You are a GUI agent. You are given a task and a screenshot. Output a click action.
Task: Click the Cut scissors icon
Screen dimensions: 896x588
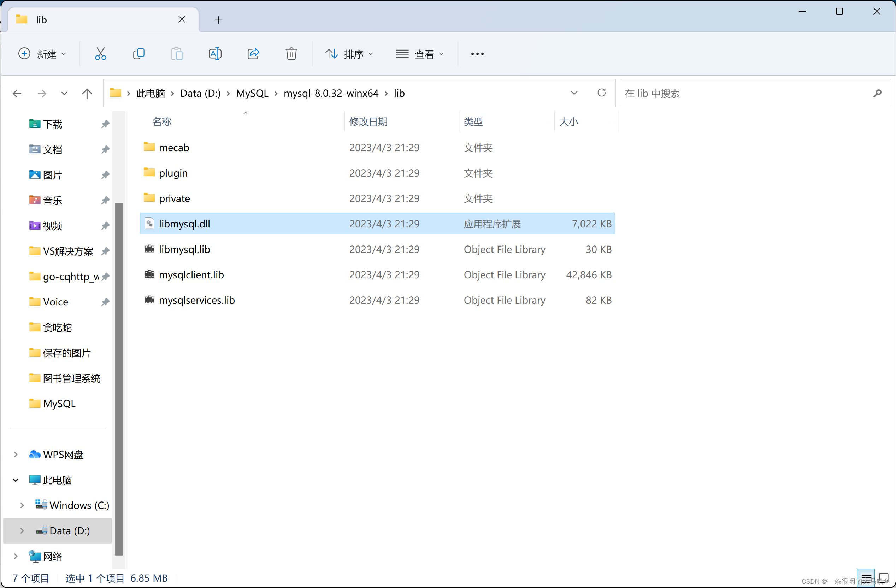[101, 54]
